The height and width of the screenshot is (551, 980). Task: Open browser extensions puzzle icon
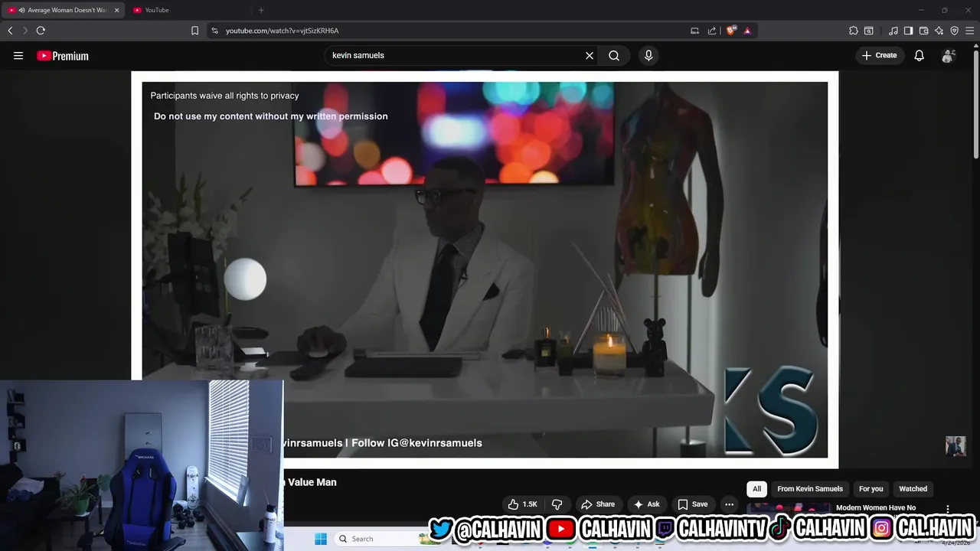pyautogui.click(x=854, y=31)
